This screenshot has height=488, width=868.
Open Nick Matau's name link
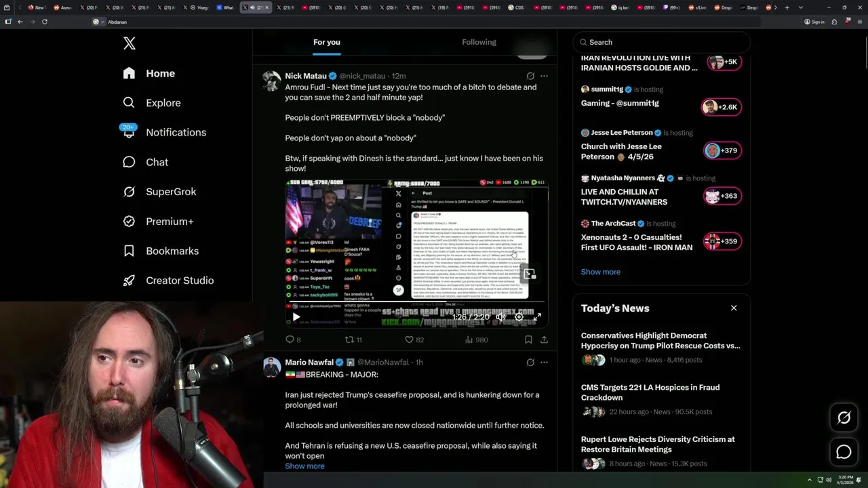[x=306, y=76]
